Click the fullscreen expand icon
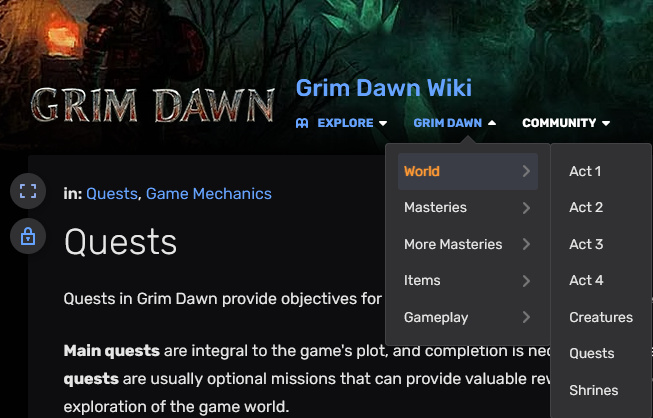 pos(28,191)
